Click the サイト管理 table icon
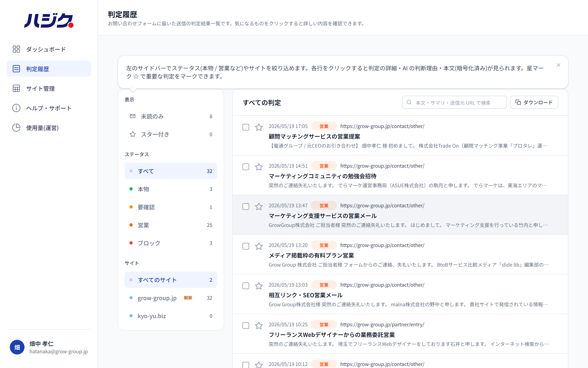588x368 pixels. click(16, 89)
